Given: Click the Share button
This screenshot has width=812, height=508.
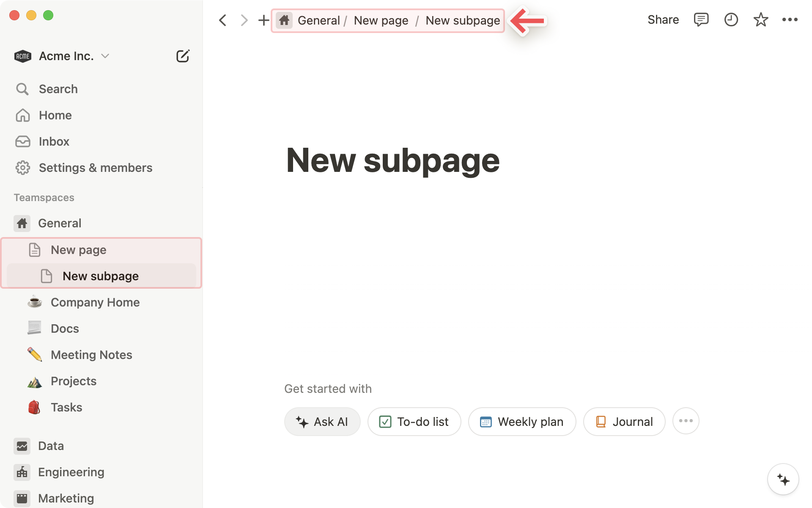Looking at the screenshot, I should (662, 20).
